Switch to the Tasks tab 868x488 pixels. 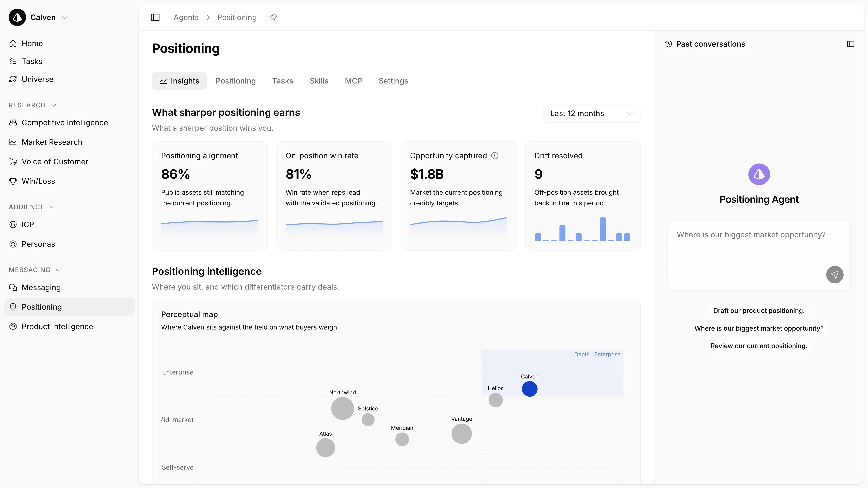tap(283, 81)
